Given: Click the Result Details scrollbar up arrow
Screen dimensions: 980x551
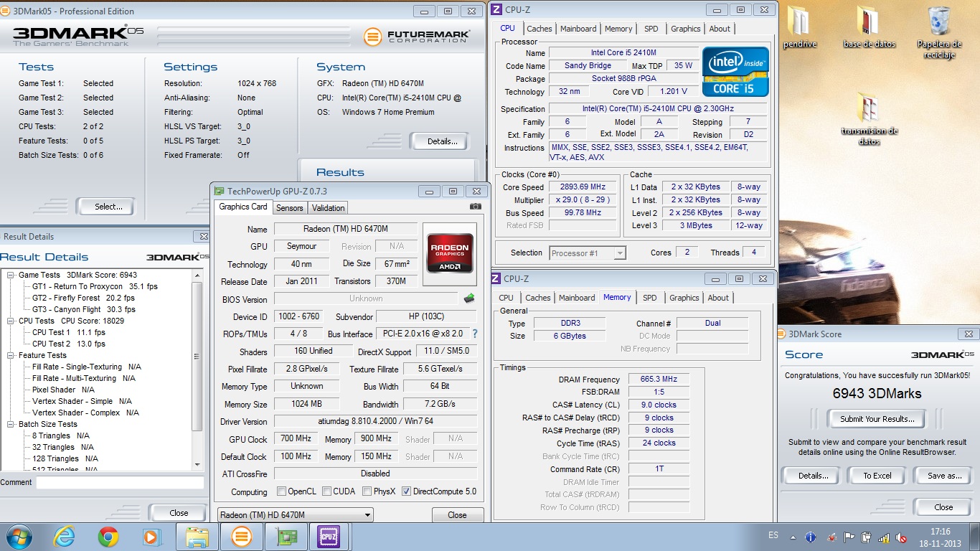Looking at the screenshot, I should click(197, 275).
